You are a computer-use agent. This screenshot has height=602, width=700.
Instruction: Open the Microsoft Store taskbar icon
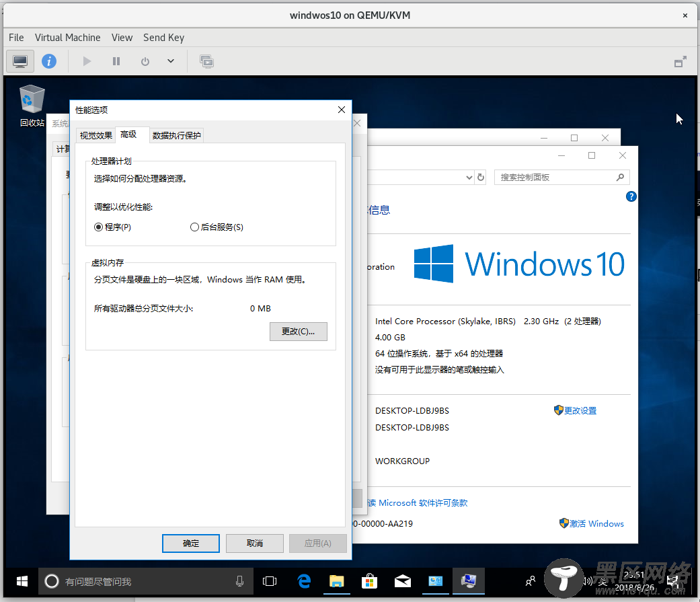point(369,581)
